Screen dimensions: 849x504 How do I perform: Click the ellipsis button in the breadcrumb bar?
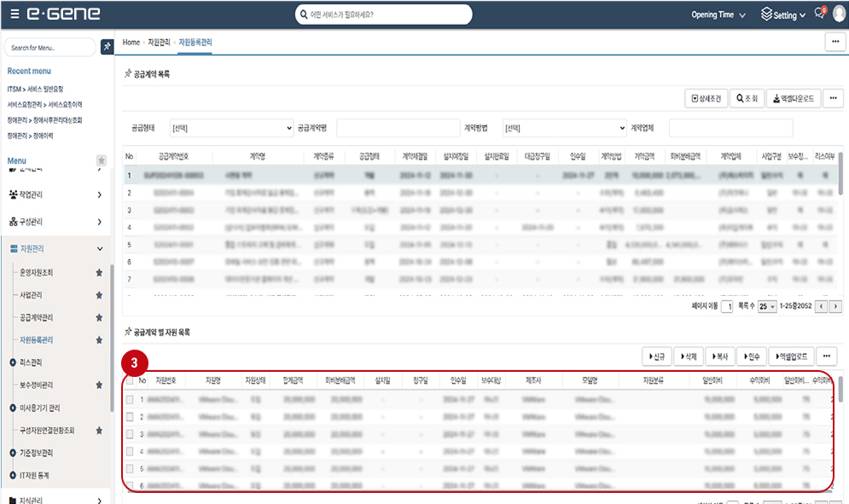(834, 43)
